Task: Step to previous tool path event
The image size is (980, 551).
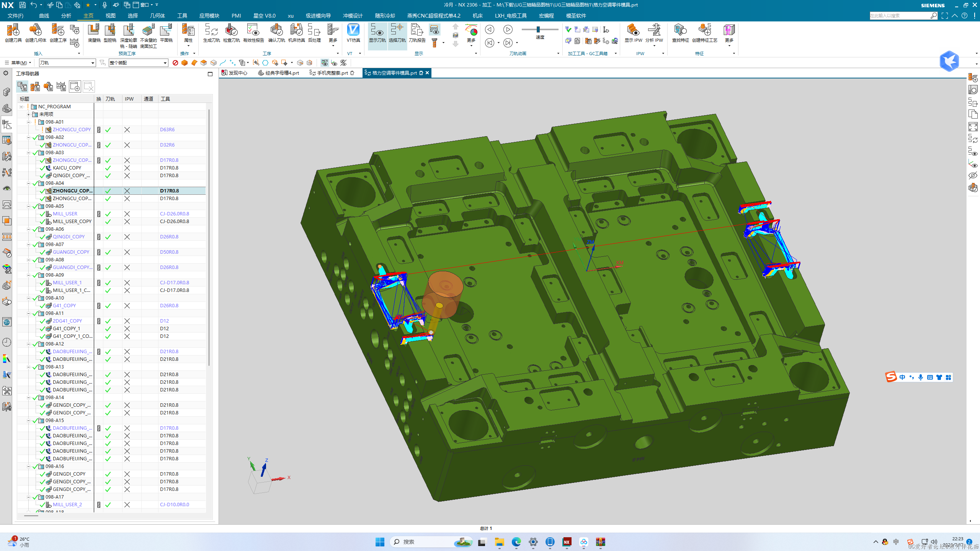Action: point(489,43)
